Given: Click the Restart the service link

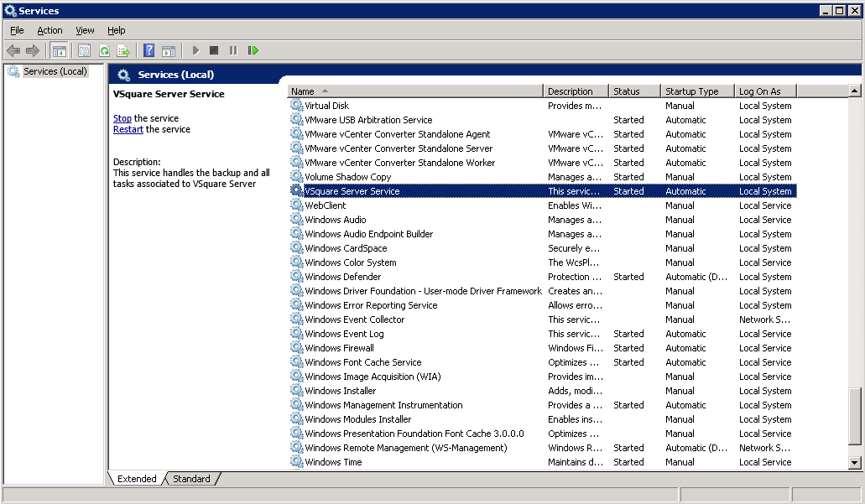Looking at the screenshot, I should click(x=128, y=129).
